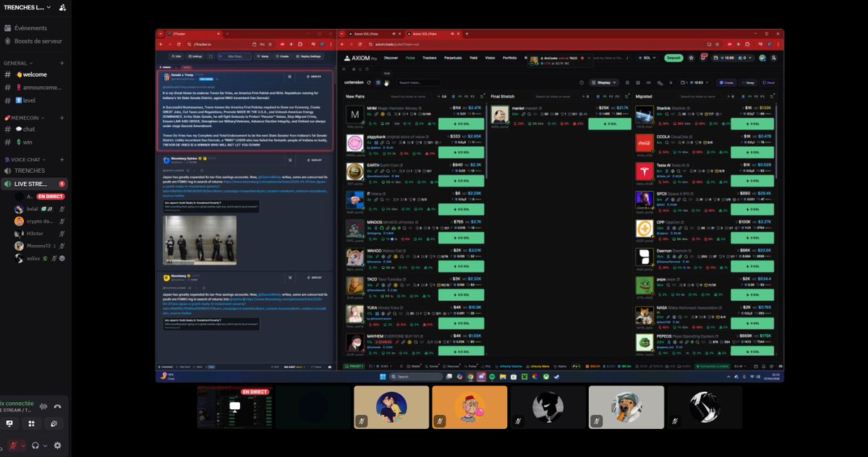Click the invite people icon beside server name
Screen dimensions: 868x457
tap(63, 7)
